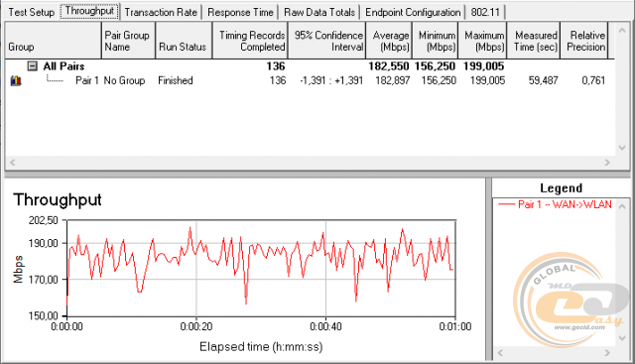The image size is (635, 364).
Task: Open the Endpoint Configuration tab
Action: [413, 12]
